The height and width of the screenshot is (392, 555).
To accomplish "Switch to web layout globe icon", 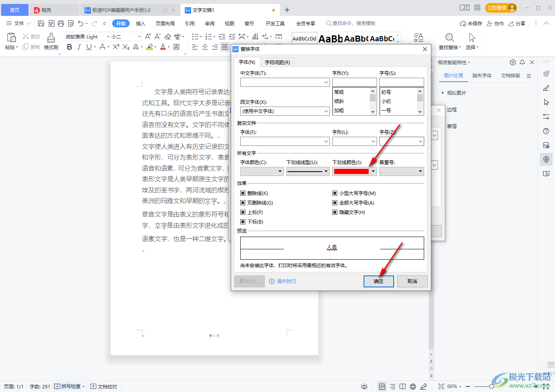I will pyautogui.click(x=413, y=386).
